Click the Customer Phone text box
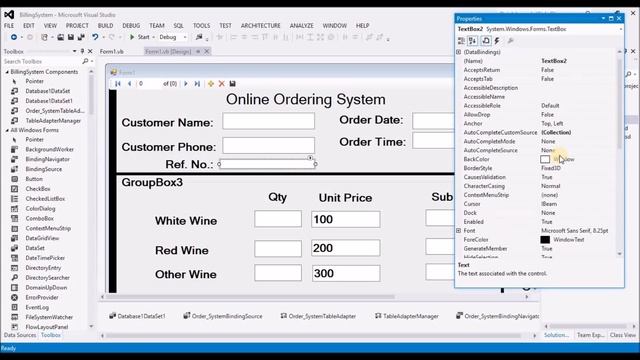 coord(269,145)
